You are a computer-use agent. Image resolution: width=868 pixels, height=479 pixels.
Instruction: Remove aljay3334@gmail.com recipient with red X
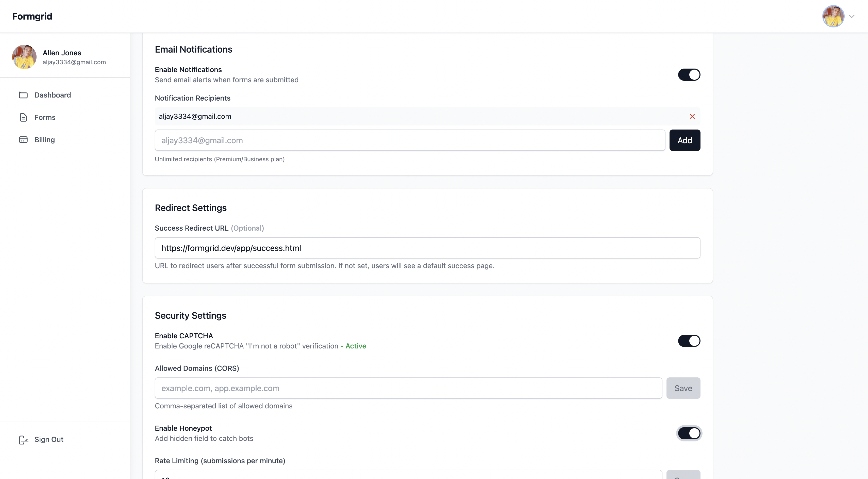click(x=692, y=116)
